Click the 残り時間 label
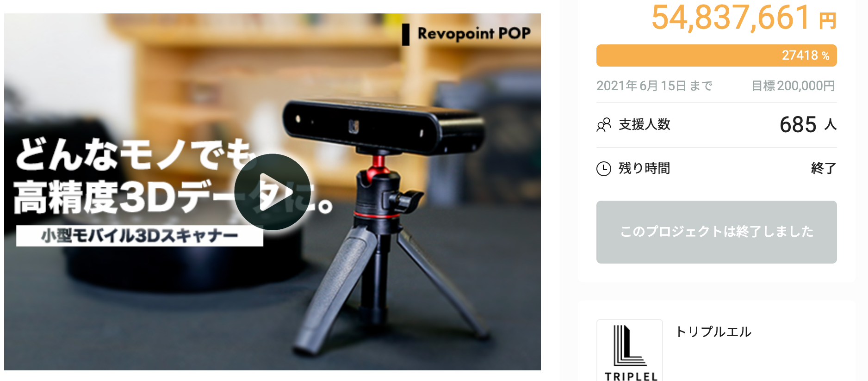Image resolution: width=868 pixels, height=381 pixels. tap(645, 168)
